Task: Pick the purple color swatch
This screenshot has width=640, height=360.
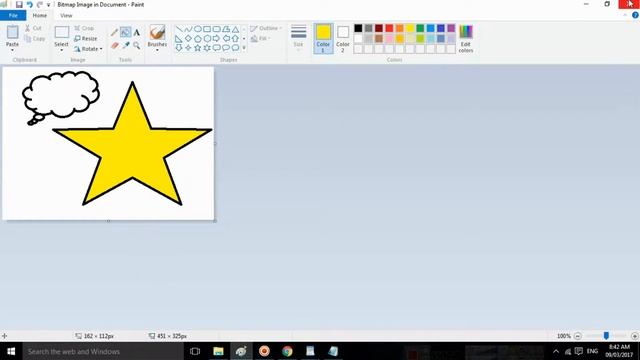Action: [x=451, y=28]
